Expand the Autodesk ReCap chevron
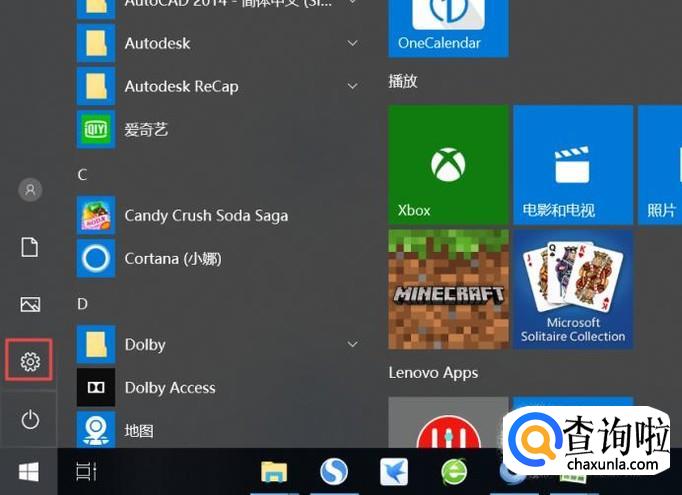The height and width of the screenshot is (495, 682). [353, 86]
